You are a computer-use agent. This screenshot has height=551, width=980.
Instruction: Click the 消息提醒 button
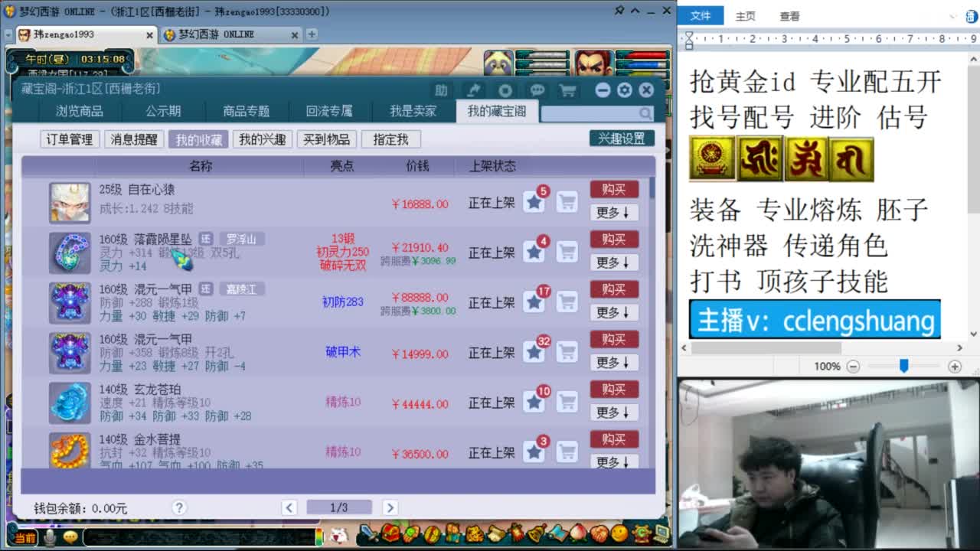(x=134, y=139)
